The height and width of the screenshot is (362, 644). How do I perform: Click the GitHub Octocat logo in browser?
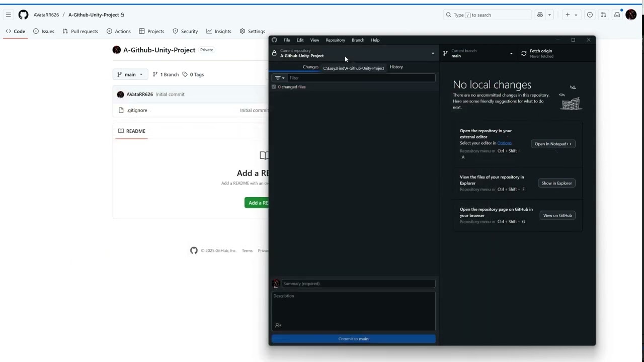pos(23,15)
